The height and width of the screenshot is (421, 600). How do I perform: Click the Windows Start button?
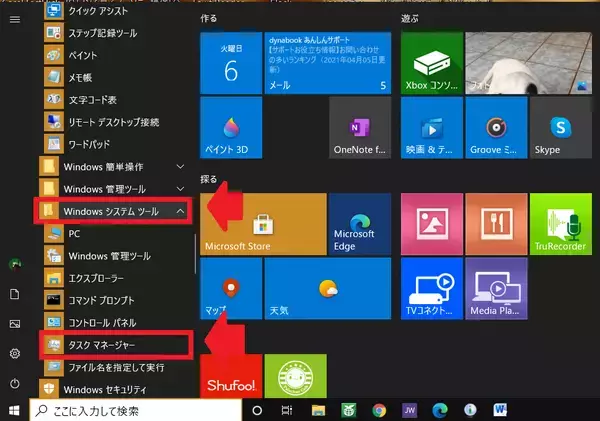(14, 410)
